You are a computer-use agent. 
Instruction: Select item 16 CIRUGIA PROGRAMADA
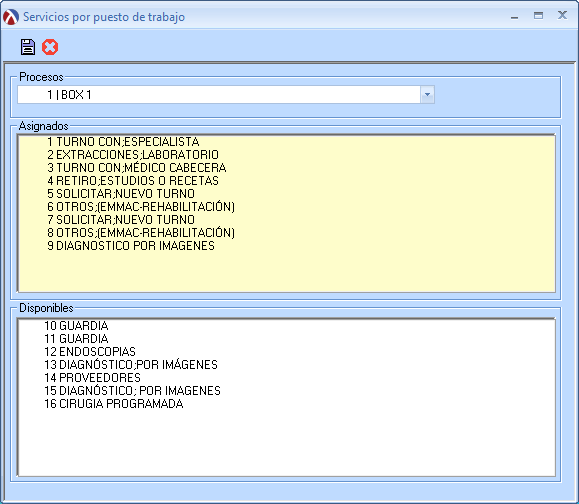(114, 404)
